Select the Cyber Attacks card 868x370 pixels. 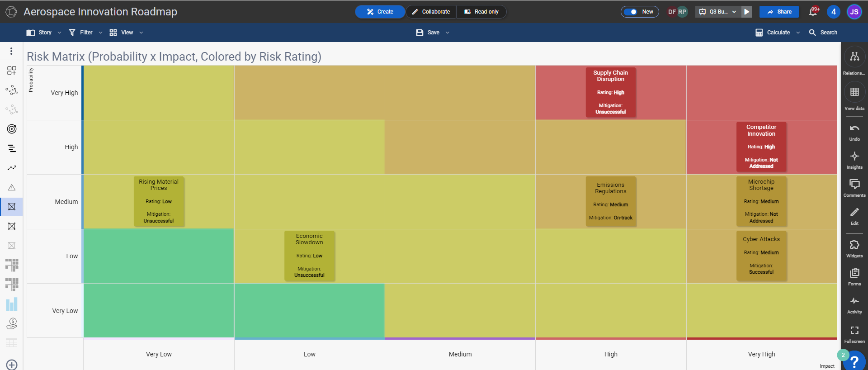761,256
